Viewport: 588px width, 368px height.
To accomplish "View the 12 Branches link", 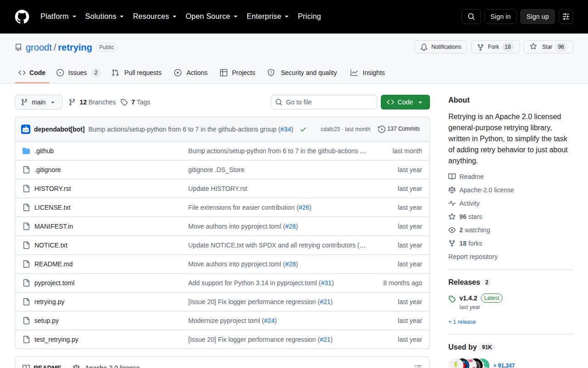I will tap(92, 102).
